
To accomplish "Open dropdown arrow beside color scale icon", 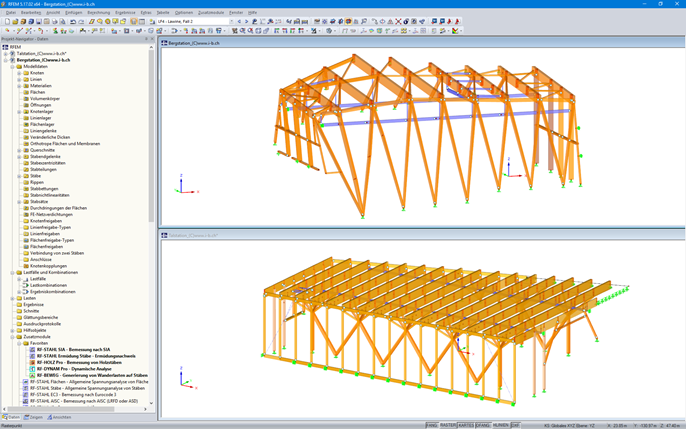I will (461, 31).
